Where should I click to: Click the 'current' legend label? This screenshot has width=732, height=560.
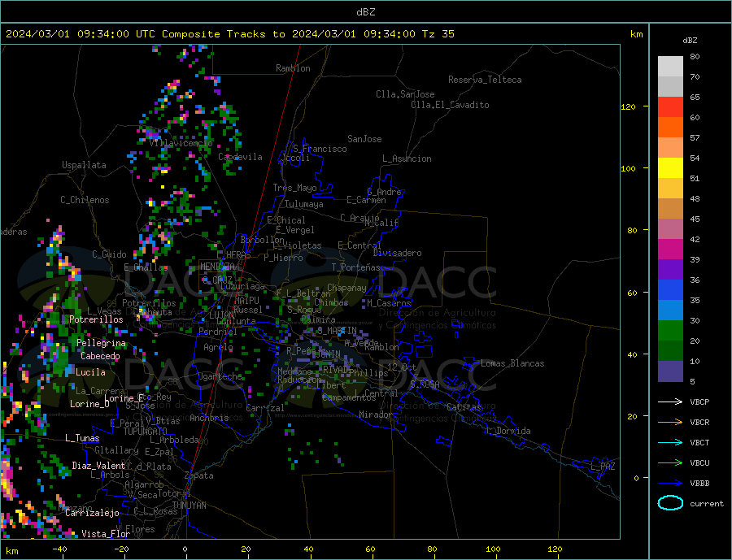[x=707, y=504]
